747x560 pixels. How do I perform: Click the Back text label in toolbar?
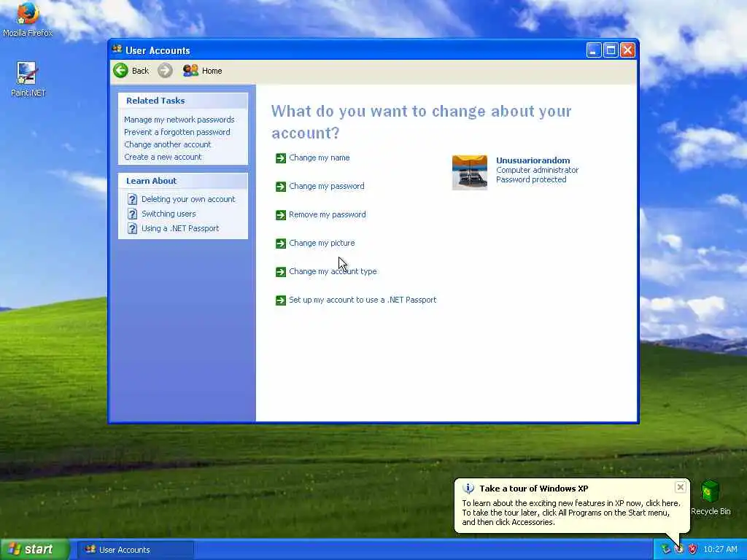click(x=140, y=71)
